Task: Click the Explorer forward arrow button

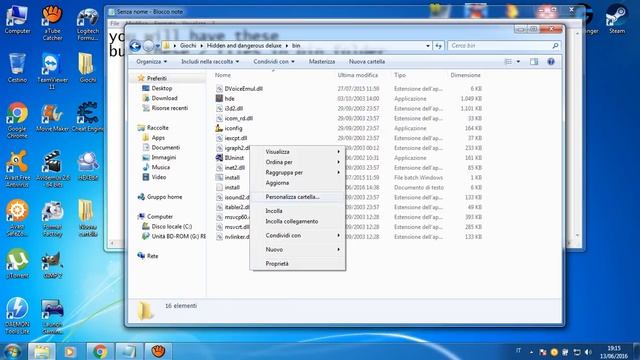Action: pos(148,46)
